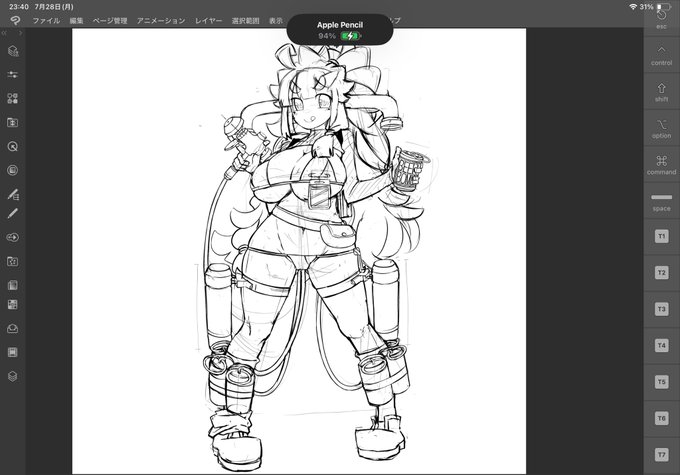Open the stacked pages palette icon
The width and height of the screenshot is (680, 475).
(x=13, y=285)
